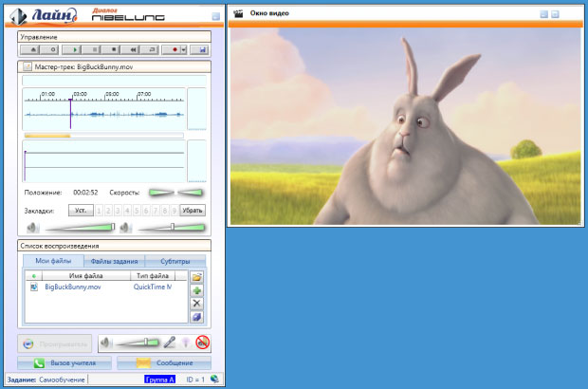The height and width of the screenshot is (389, 588).
Task: Open a file with the folder icon
Action: click(x=197, y=278)
